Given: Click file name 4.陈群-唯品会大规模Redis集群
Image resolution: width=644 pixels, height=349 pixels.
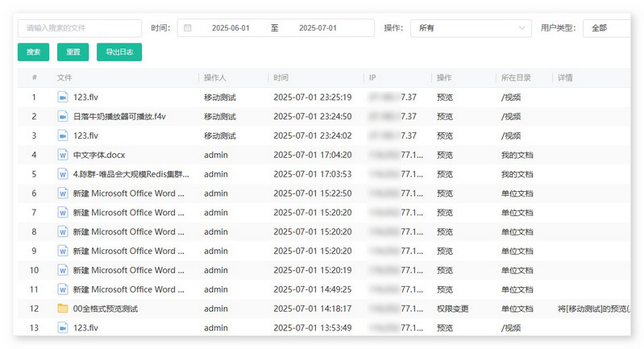Looking at the screenshot, I should coord(131,174).
